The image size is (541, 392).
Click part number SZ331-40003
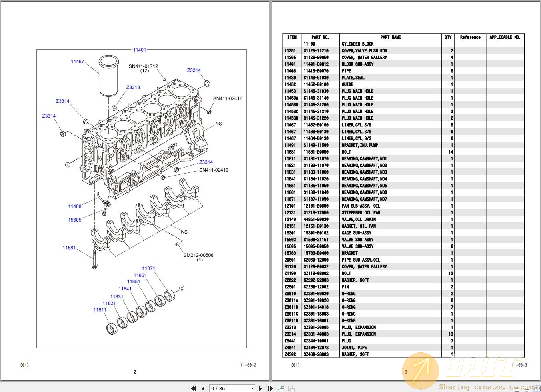click(x=316, y=334)
